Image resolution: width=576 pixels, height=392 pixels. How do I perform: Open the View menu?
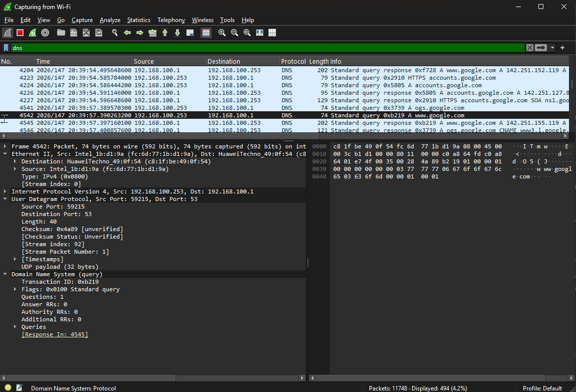(44, 20)
